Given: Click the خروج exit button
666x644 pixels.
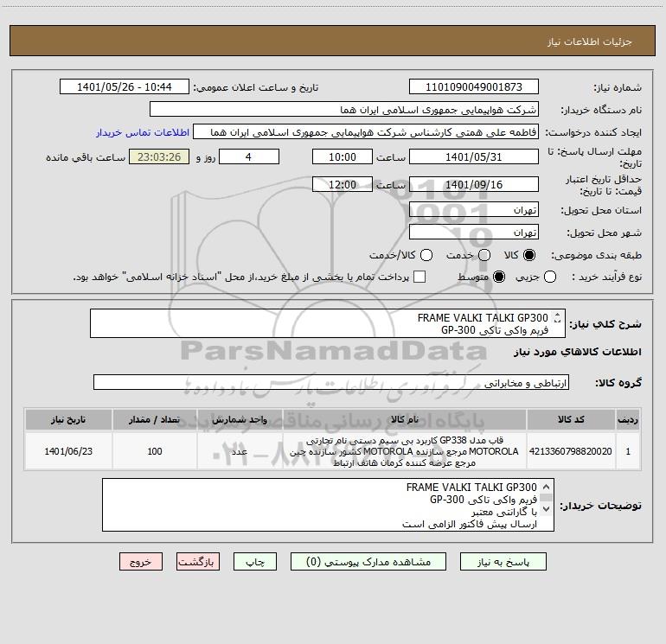Looking at the screenshot, I should point(141,562).
